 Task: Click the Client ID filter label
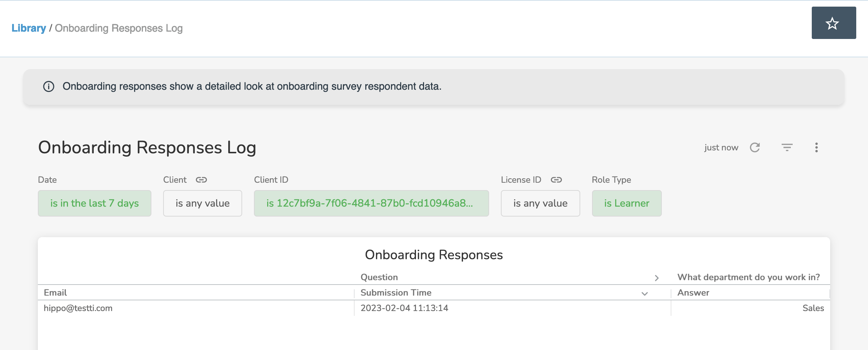click(271, 180)
